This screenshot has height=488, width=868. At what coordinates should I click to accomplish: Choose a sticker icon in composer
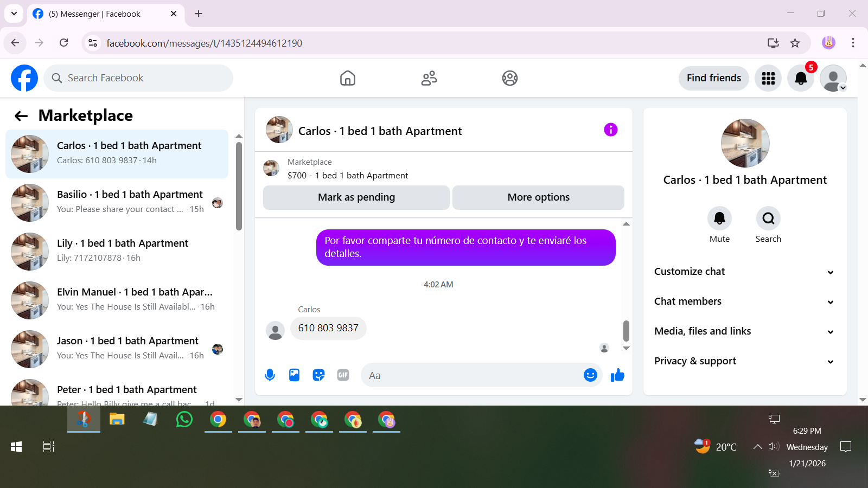click(318, 375)
